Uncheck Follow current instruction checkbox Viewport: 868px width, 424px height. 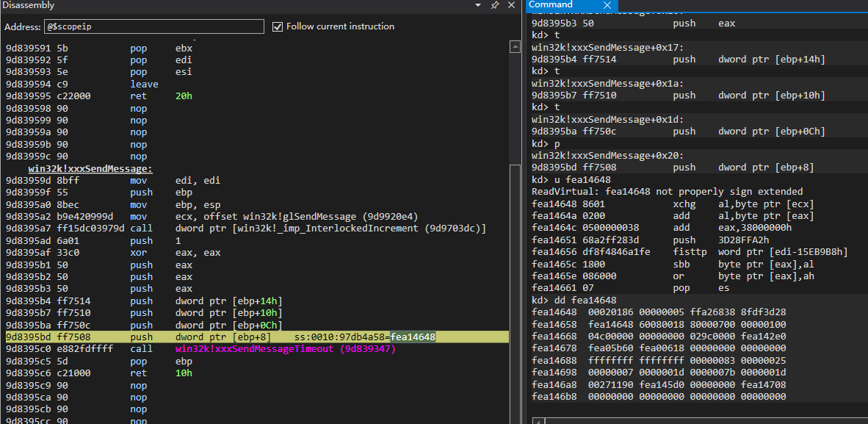point(278,26)
